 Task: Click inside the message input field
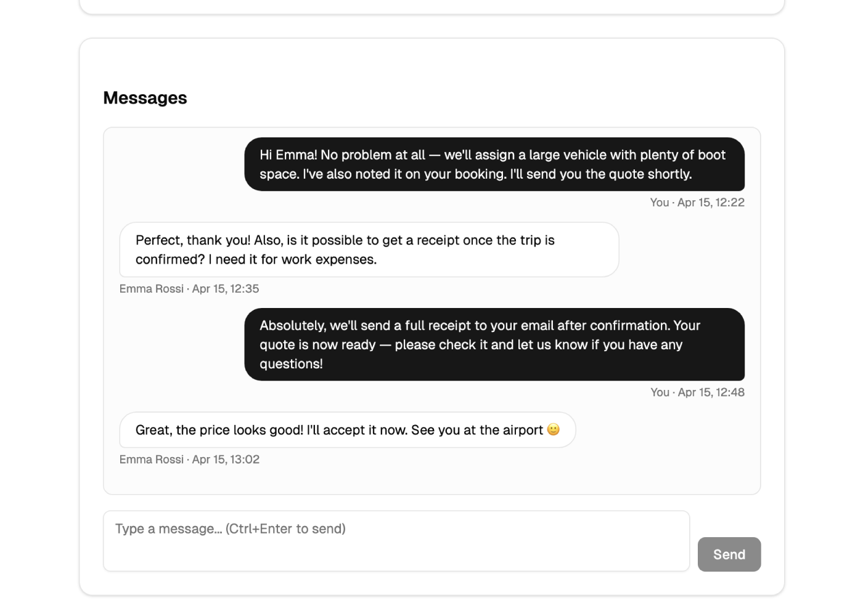pyautogui.click(x=396, y=541)
